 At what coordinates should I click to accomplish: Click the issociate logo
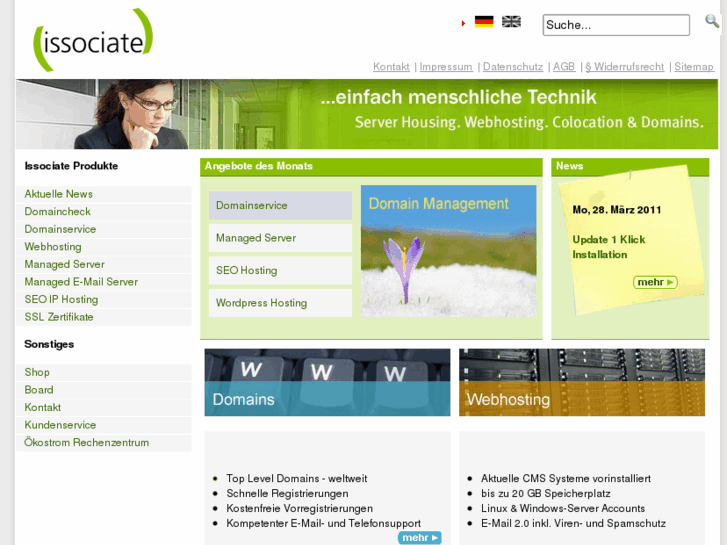pos(93,40)
